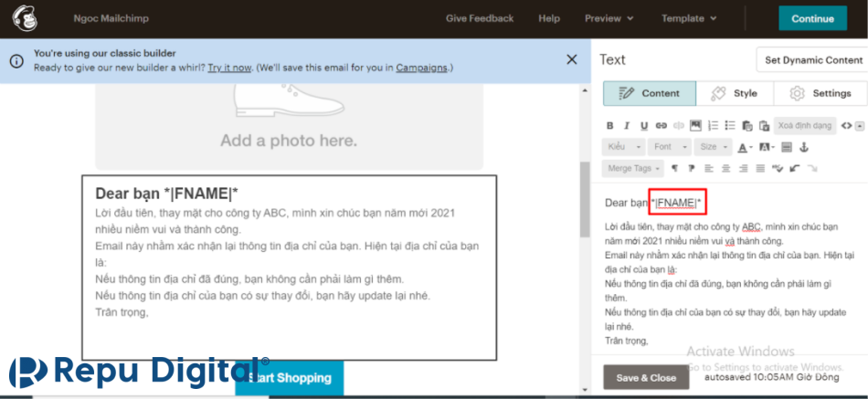This screenshot has width=868, height=399.
Task: Switch to the Style tab
Action: pos(735,93)
